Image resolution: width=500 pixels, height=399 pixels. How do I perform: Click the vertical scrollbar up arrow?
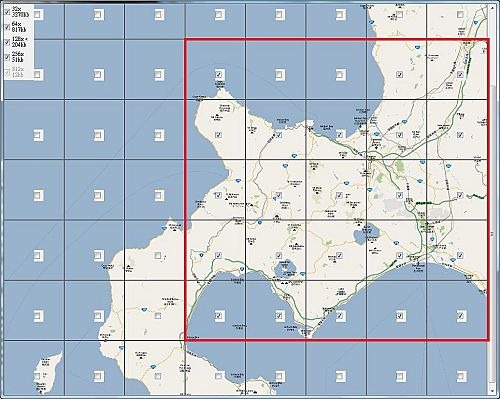pyautogui.click(x=493, y=7)
